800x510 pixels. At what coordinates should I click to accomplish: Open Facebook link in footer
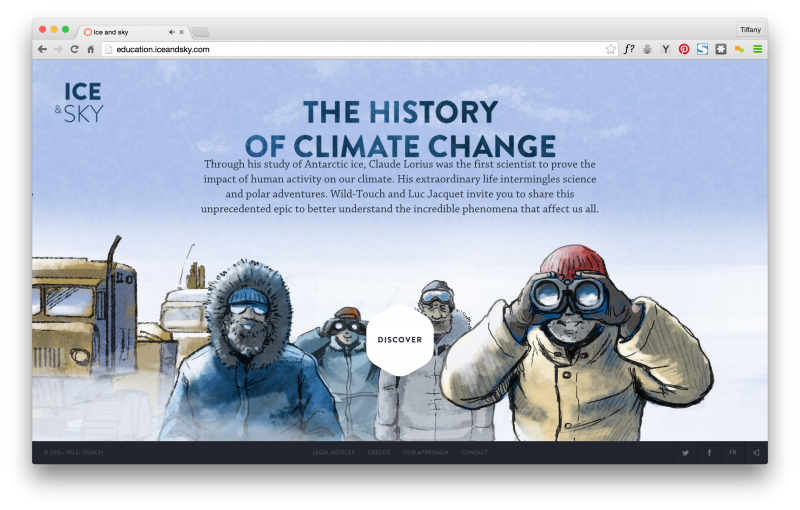click(709, 452)
